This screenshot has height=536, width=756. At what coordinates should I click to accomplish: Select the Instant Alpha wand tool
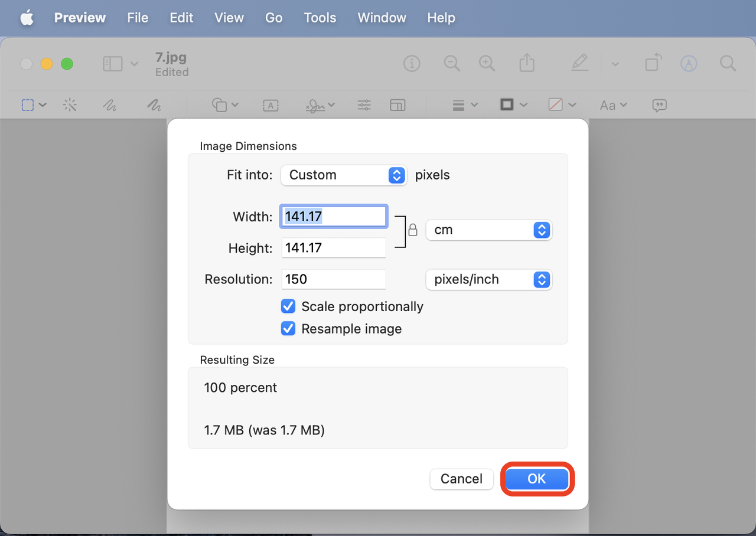point(70,105)
